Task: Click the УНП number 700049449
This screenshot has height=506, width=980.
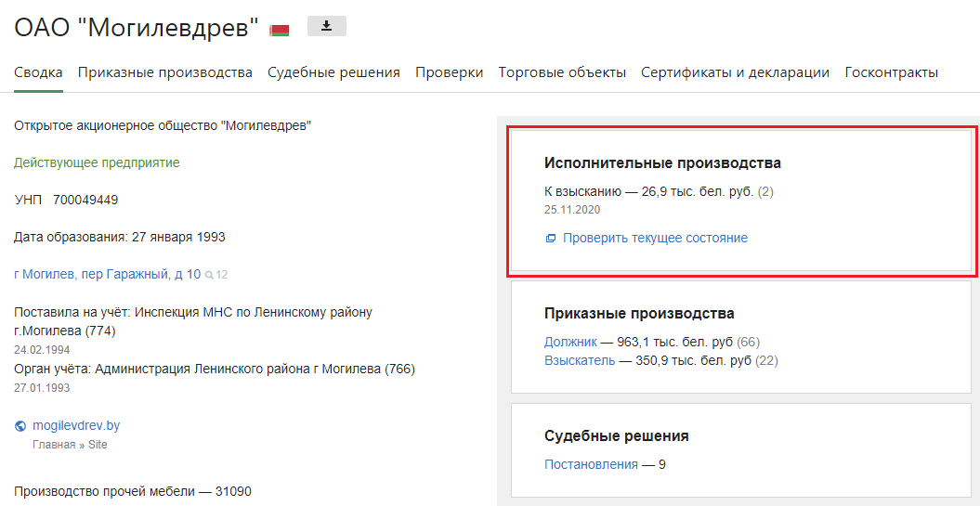Action: pyautogui.click(x=85, y=200)
